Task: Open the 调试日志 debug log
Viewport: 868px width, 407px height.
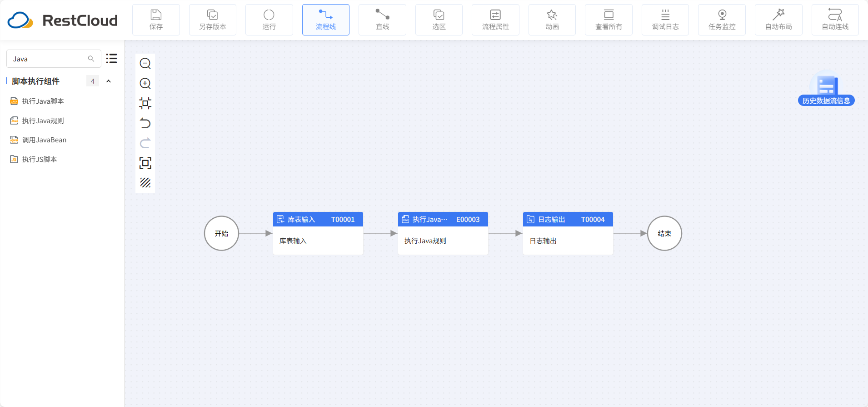Action: (665, 20)
